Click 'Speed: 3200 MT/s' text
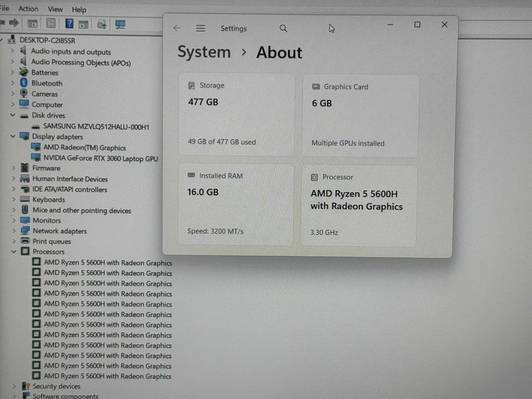Image resolution: width=532 pixels, height=399 pixels. [216, 231]
